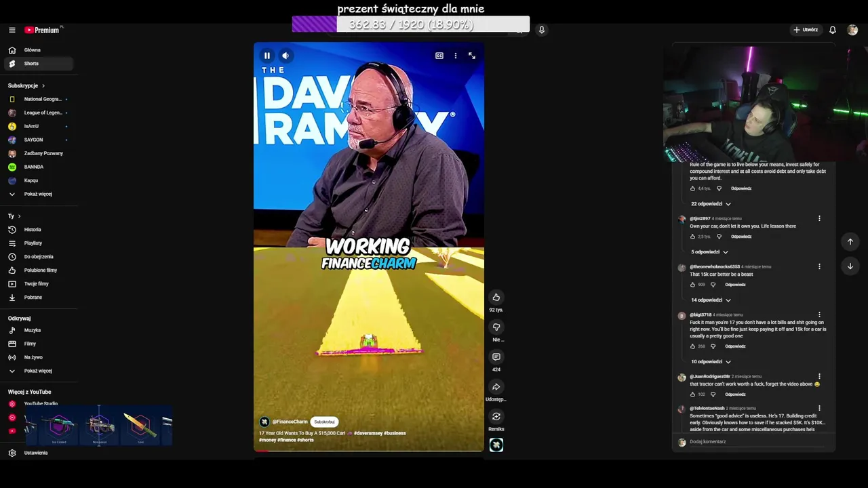Viewport: 868px width, 488px height.
Task: Open League of Legends subscription channel
Action: coord(39,113)
